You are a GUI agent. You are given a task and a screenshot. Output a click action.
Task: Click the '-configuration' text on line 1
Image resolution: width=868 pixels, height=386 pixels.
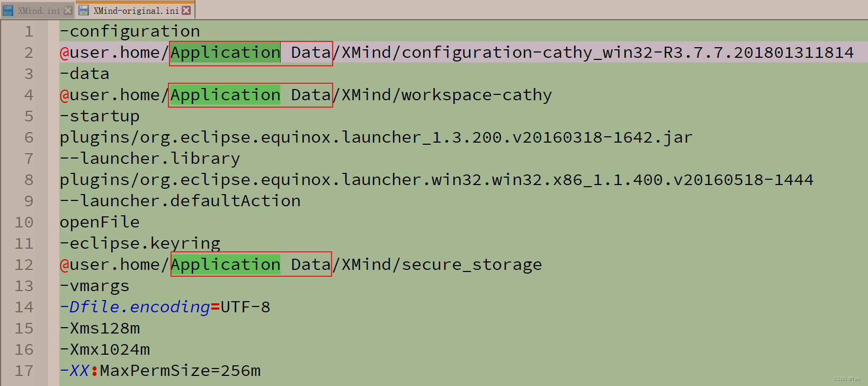click(x=129, y=31)
